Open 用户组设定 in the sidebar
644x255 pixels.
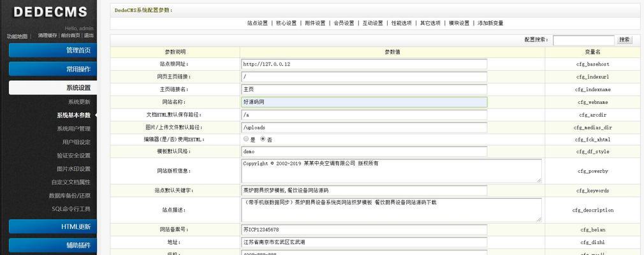77,142
